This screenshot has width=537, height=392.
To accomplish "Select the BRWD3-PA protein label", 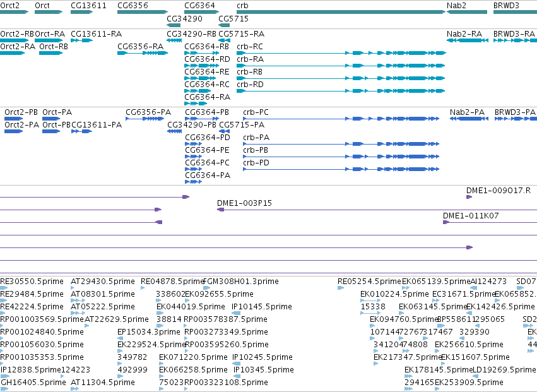I will (x=515, y=112).
